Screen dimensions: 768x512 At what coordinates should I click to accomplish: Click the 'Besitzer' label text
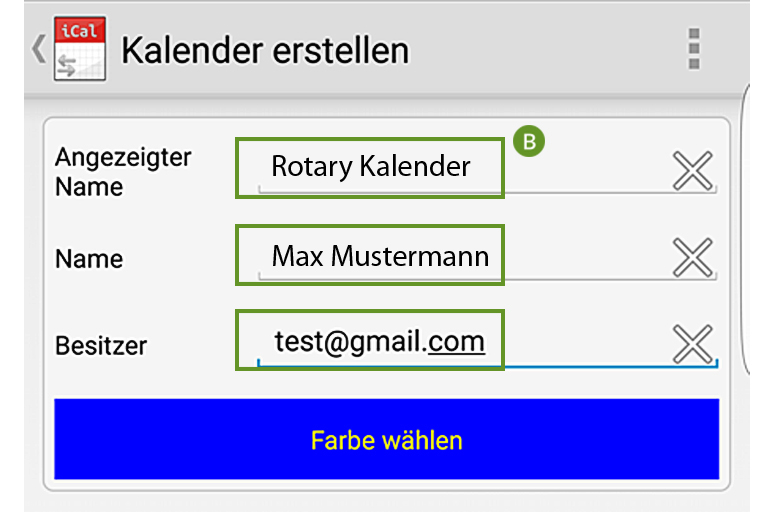(100, 345)
